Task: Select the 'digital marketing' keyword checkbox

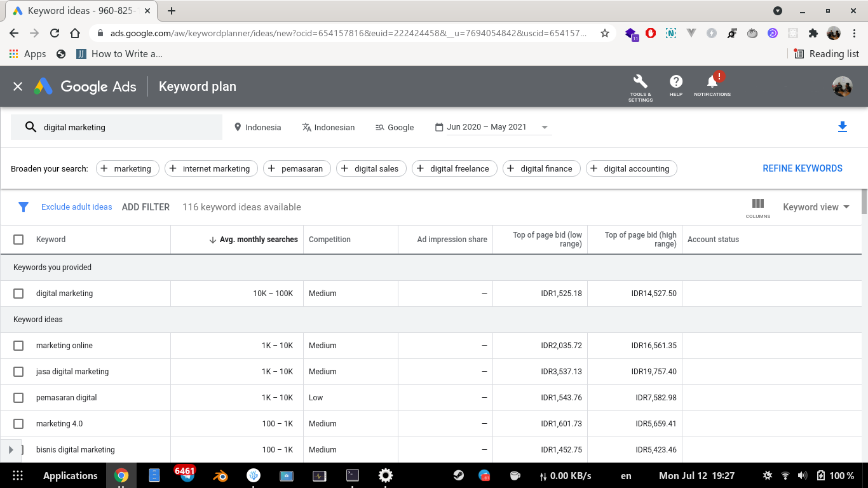Action: pos(18,294)
